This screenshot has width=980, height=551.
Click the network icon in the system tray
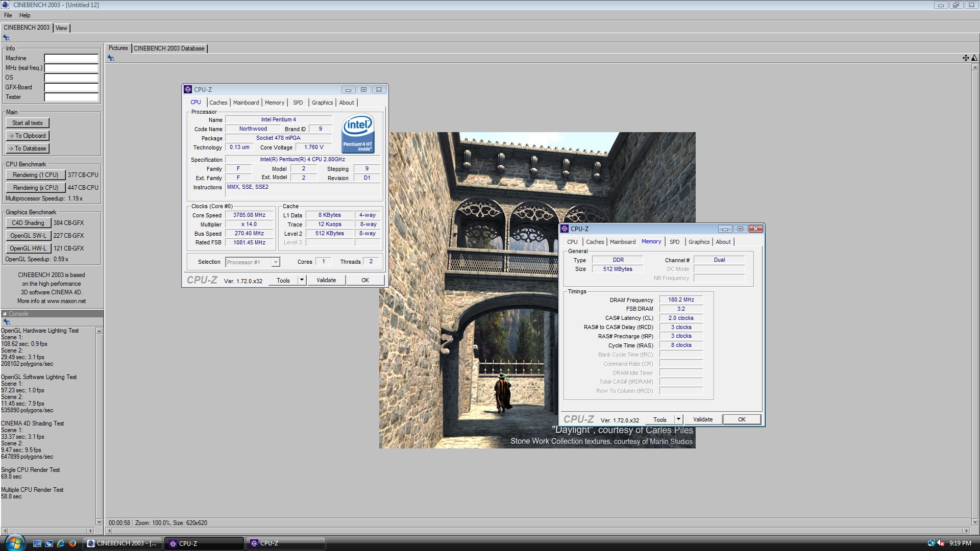click(x=931, y=543)
